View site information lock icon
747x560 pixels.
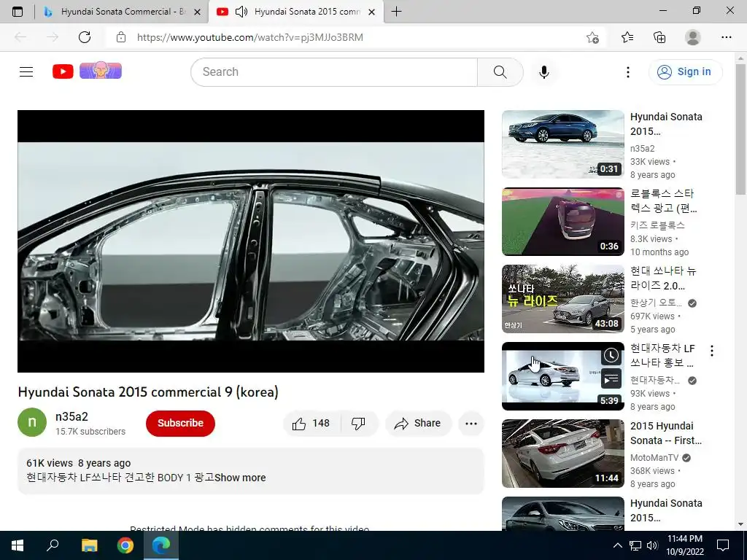click(x=121, y=37)
